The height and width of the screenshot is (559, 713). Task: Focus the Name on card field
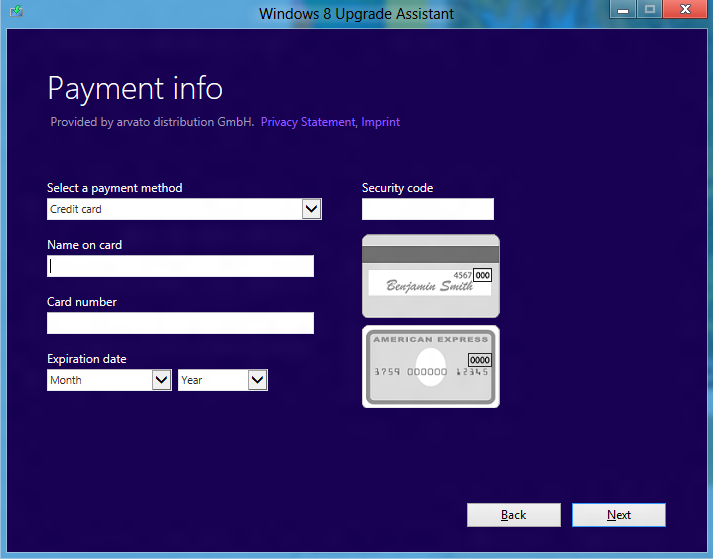180,266
